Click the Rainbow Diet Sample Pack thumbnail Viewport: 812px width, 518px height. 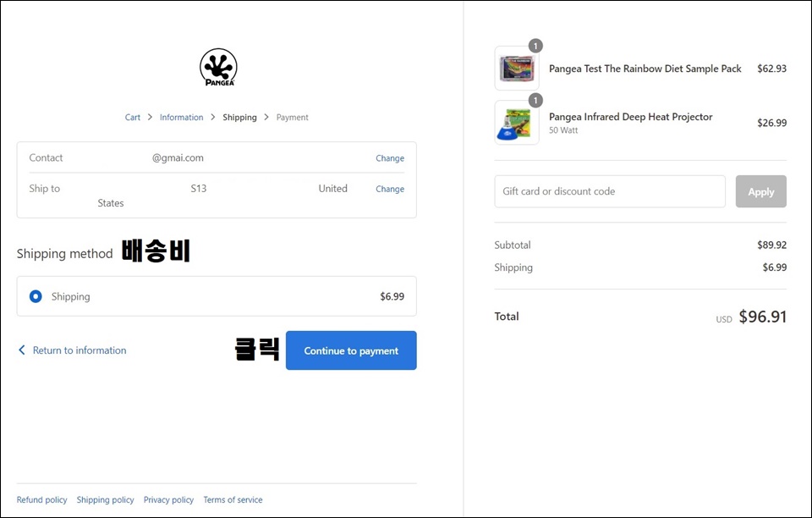[517, 69]
